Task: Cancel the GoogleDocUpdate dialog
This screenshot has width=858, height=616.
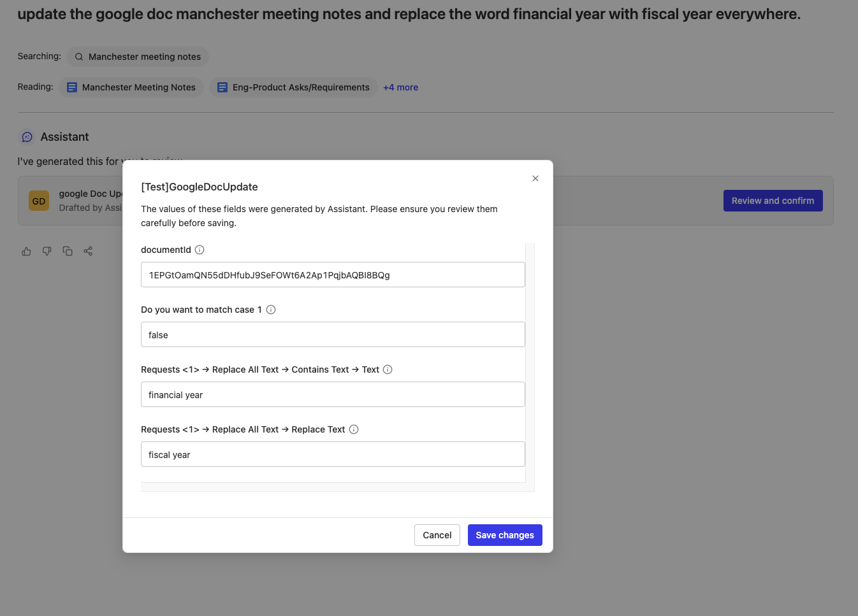Action: click(x=437, y=534)
